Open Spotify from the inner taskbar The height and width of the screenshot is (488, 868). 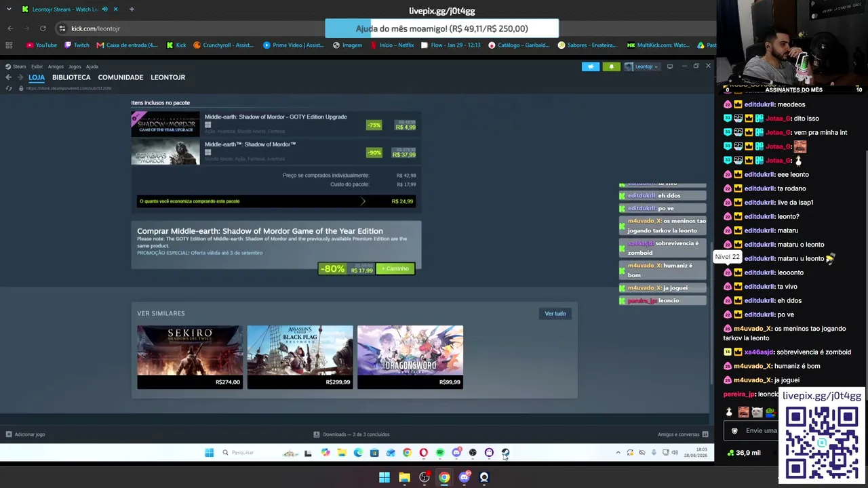[440, 453]
